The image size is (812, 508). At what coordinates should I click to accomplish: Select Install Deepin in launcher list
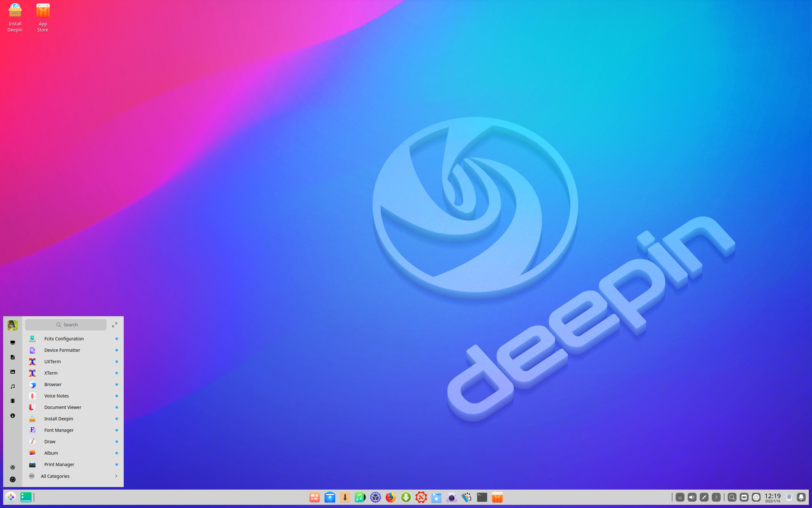coord(73,419)
